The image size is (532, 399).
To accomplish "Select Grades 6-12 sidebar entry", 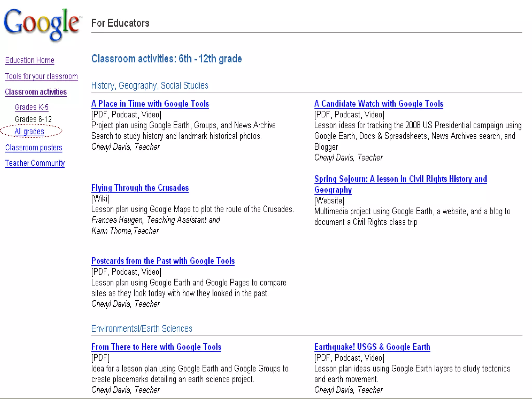I will 33,119.
